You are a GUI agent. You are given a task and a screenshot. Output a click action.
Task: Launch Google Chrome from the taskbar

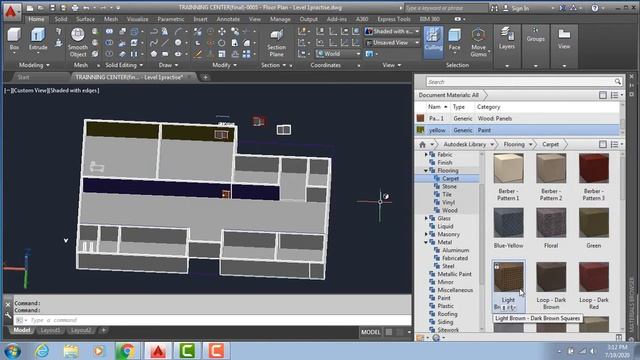click(x=127, y=351)
